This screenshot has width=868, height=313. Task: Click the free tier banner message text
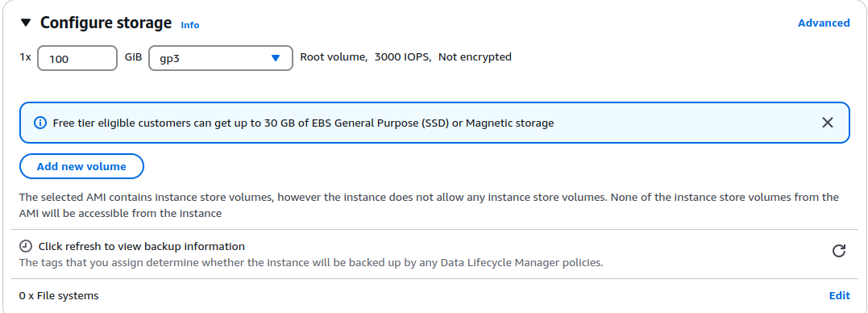(x=303, y=123)
